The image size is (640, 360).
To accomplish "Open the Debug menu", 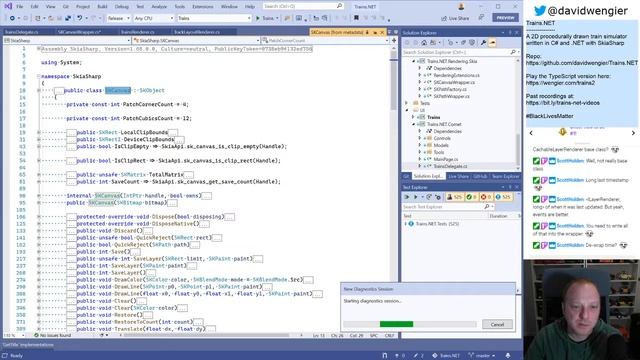I will click(121, 7).
